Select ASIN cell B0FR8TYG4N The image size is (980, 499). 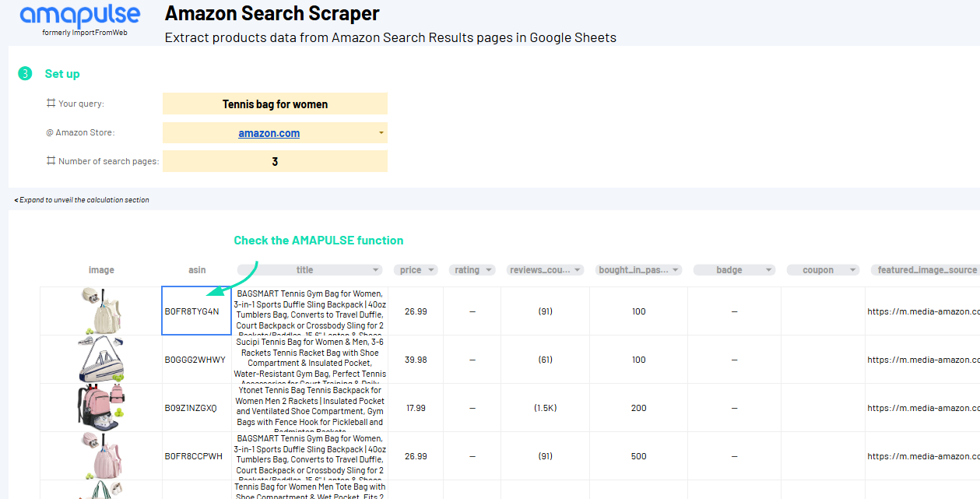click(x=196, y=311)
